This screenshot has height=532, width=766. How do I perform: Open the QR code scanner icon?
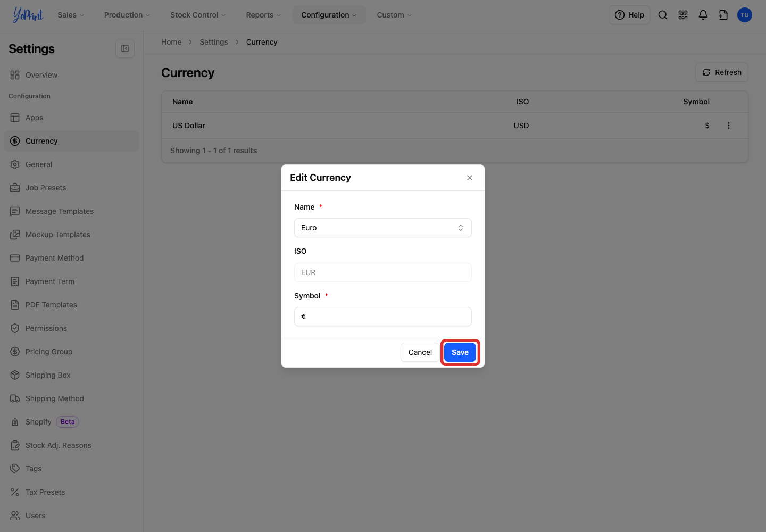683,15
